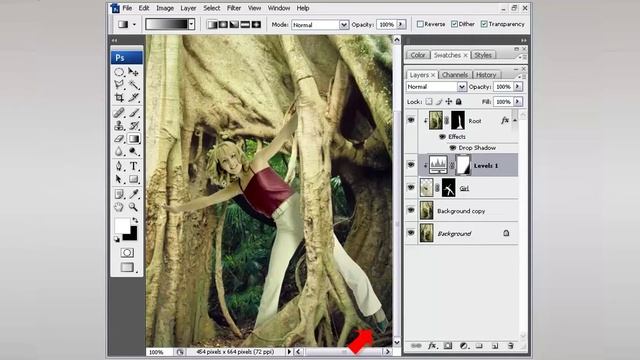The image size is (640, 360).
Task: Uncheck the Transparency checkbox
Action: tap(484, 24)
